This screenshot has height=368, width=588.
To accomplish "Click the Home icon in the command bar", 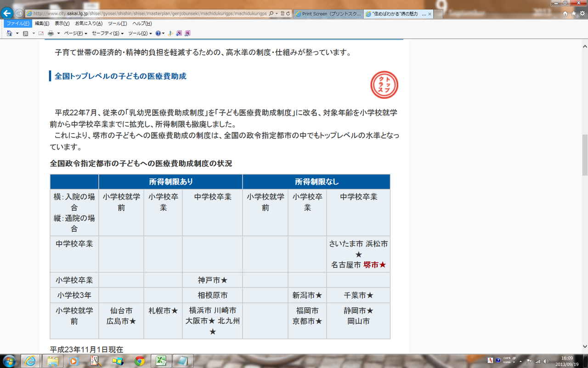I will pyautogui.click(x=10, y=33).
